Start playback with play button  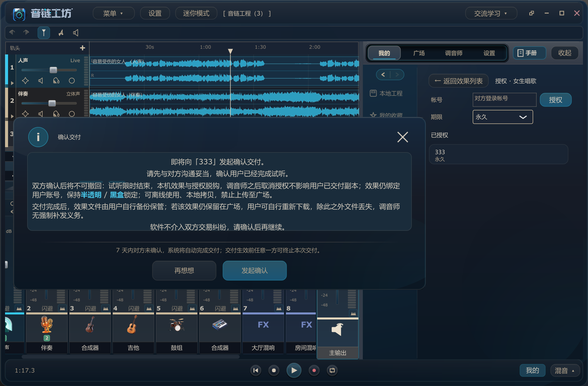294,370
